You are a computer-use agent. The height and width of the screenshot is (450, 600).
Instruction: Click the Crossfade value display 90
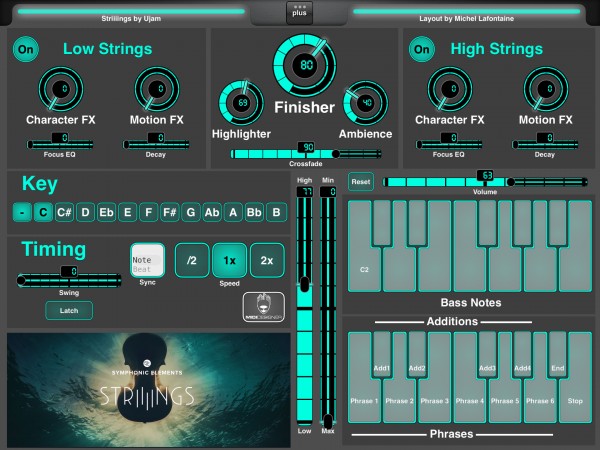306,147
